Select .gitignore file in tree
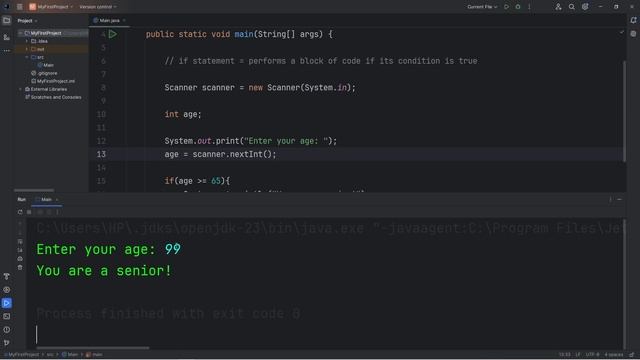The height and width of the screenshot is (360, 640). click(44, 73)
